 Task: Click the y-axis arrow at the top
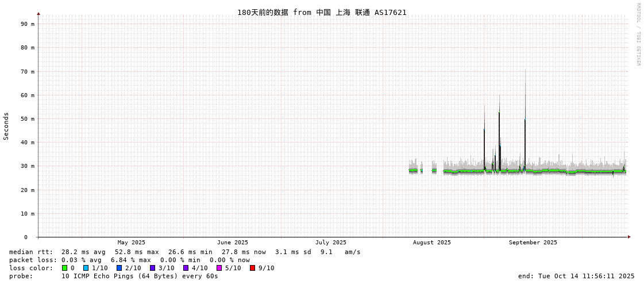(38, 13)
